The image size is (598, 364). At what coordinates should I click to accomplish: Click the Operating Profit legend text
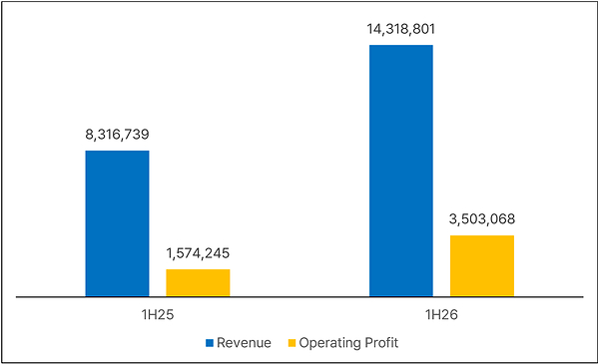[x=348, y=343]
